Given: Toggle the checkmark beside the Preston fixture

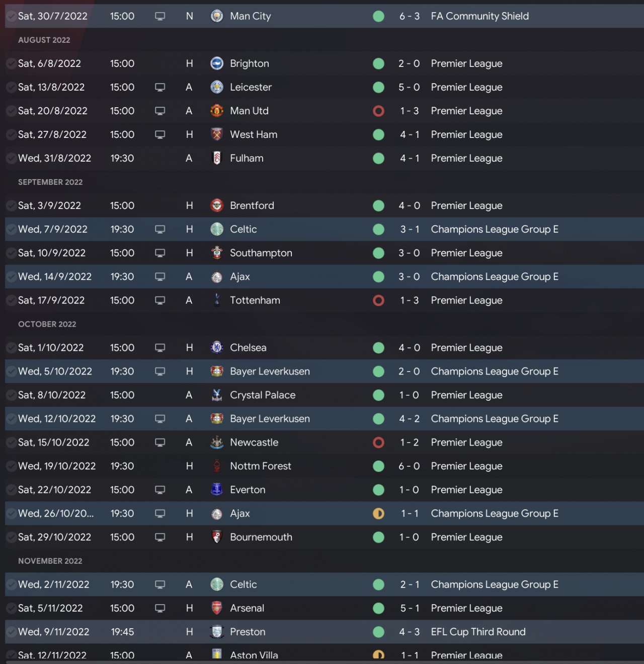Looking at the screenshot, I should [x=11, y=632].
